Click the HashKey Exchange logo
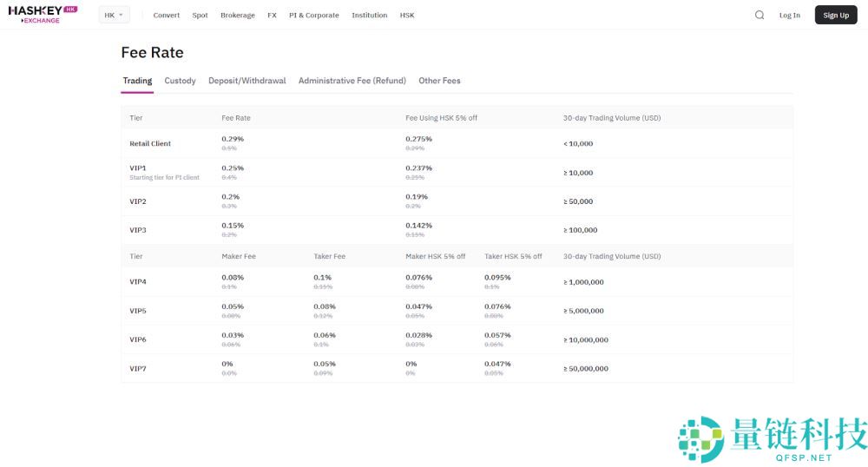868x467 pixels. [x=43, y=15]
